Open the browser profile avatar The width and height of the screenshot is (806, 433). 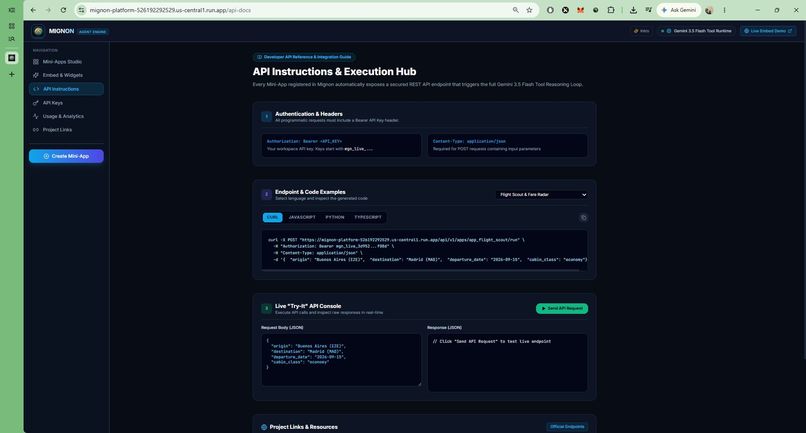coord(709,10)
